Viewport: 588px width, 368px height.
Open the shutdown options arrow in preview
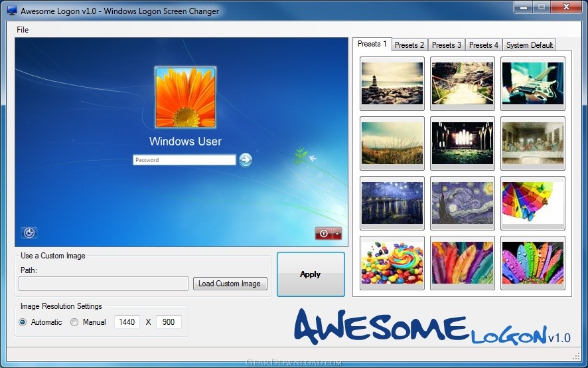click(337, 234)
